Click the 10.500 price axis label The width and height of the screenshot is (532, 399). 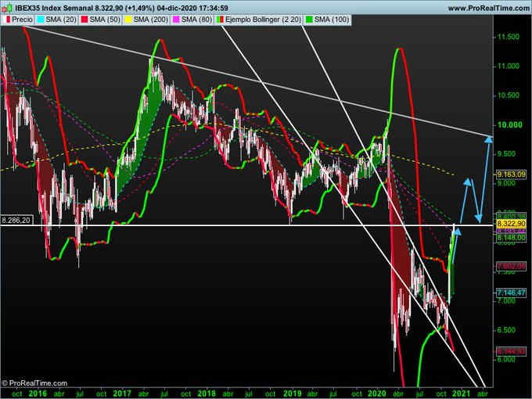(x=508, y=95)
